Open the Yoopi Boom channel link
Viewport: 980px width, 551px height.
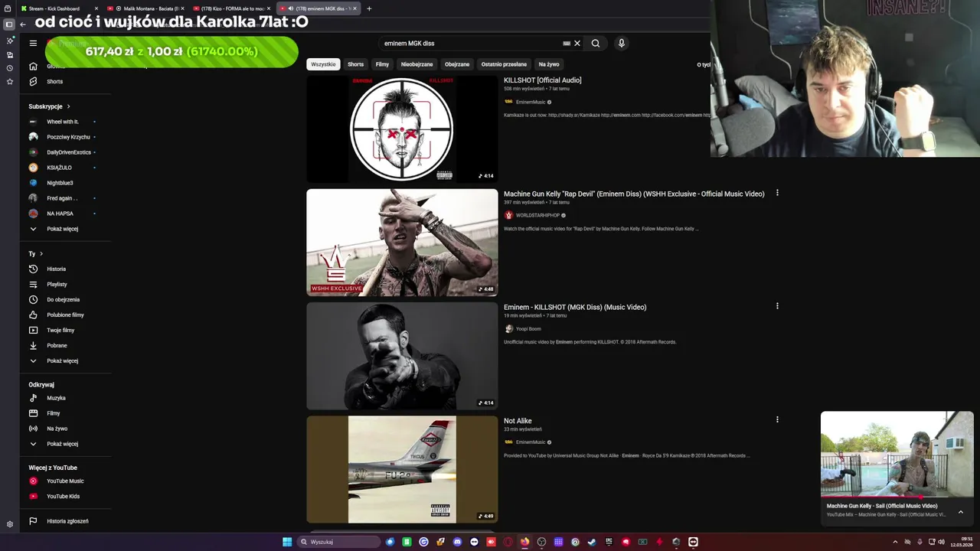click(x=528, y=329)
